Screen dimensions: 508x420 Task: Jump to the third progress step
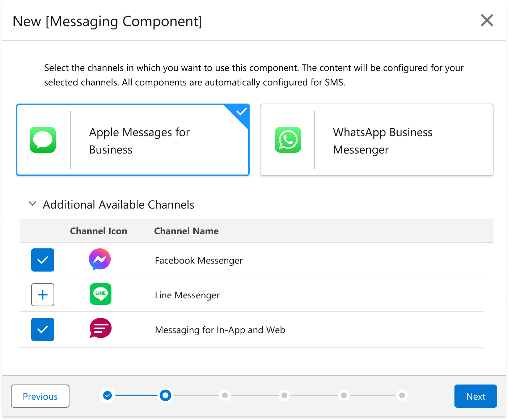(x=225, y=395)
